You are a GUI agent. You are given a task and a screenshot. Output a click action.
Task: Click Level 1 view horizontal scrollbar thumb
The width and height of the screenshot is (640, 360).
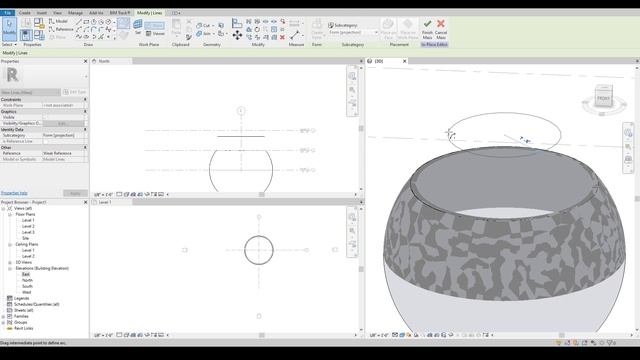pos(262,335)
